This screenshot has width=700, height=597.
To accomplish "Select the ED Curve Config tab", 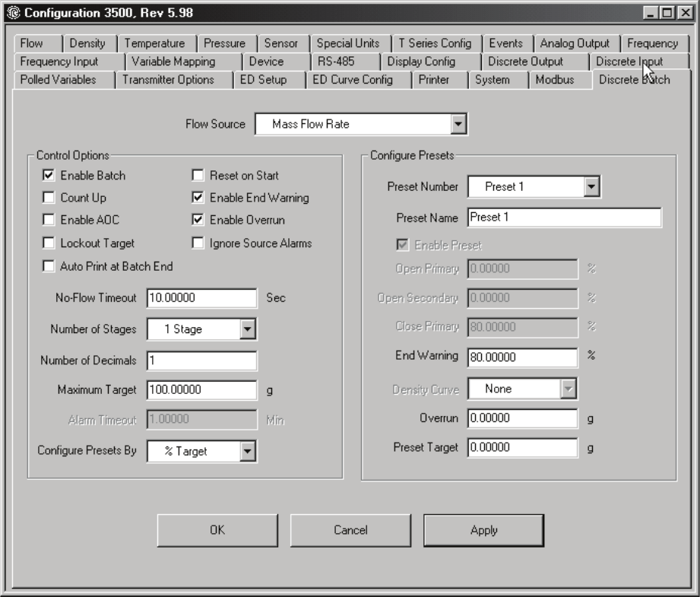I will coord(359,80).
